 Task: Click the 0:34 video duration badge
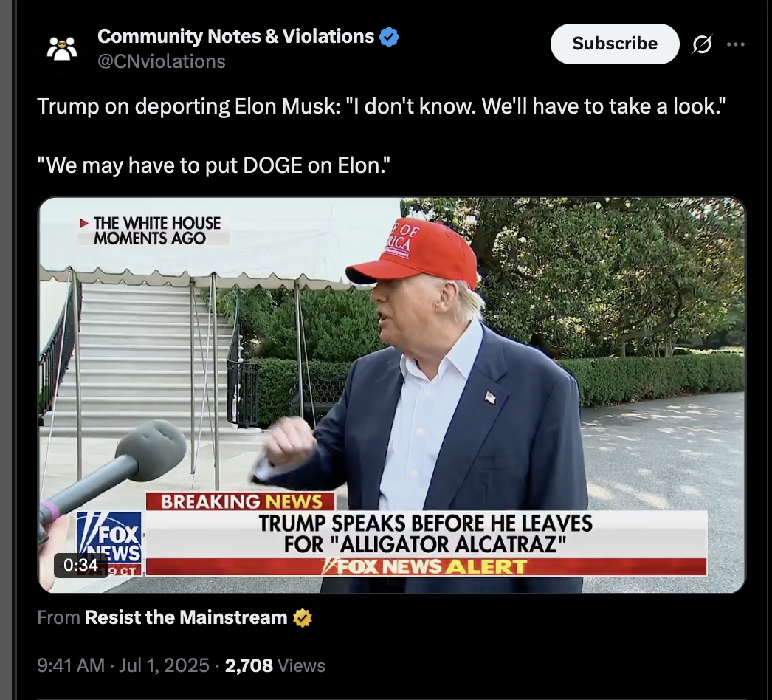pos(80,565)
